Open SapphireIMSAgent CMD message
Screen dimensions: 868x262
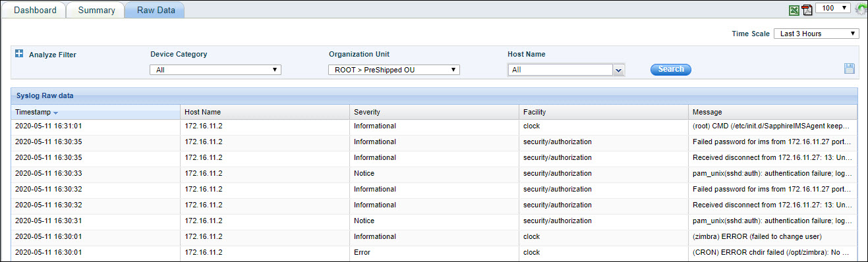[x=772, y=126]
